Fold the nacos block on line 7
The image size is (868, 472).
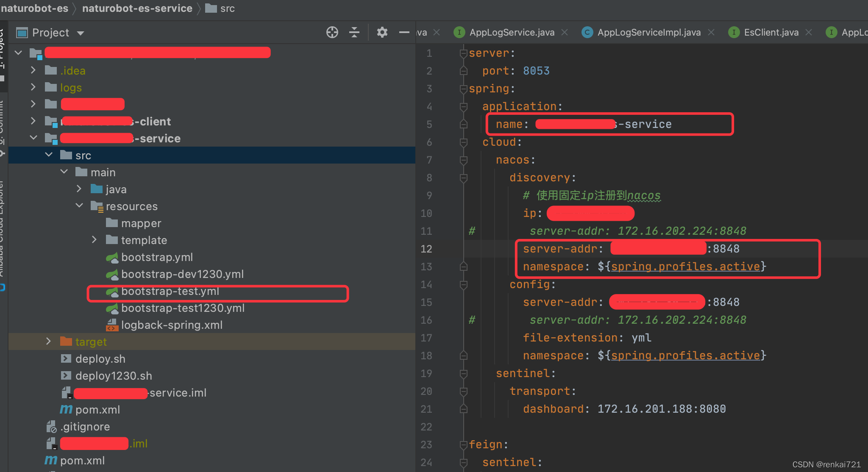(463, 160)
